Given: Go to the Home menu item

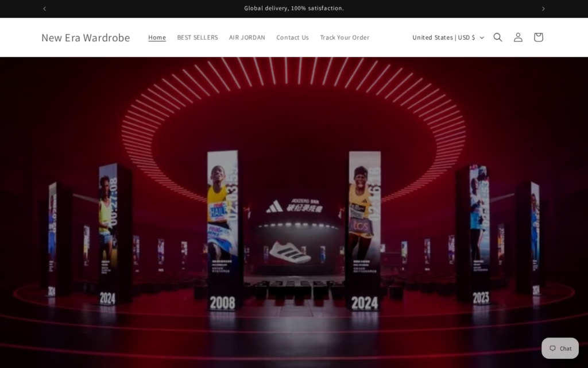Looking at the screenshot, I should coord(157,37).
